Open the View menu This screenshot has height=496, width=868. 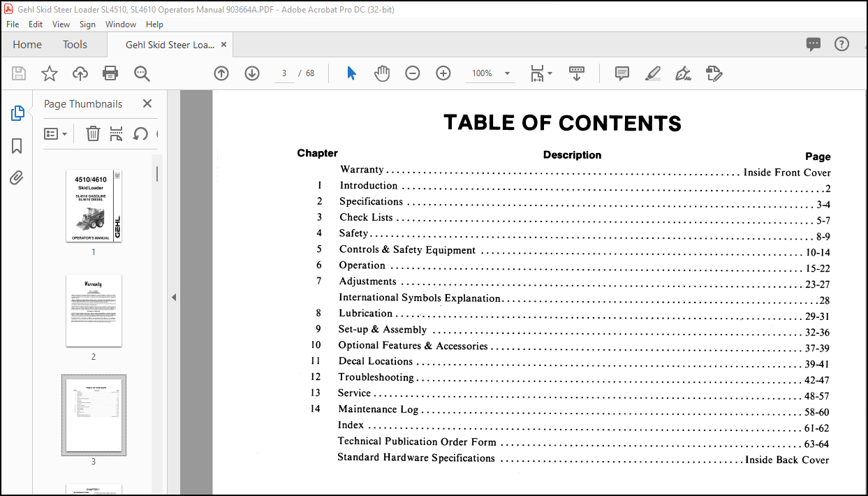(61, 24)
